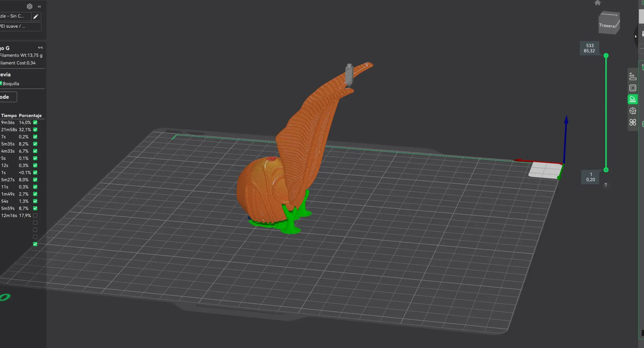The width and height of the screenshot is (644, 348).
Task: Click the small triangle arrow on right edge
Action: (x=636, y=37)
